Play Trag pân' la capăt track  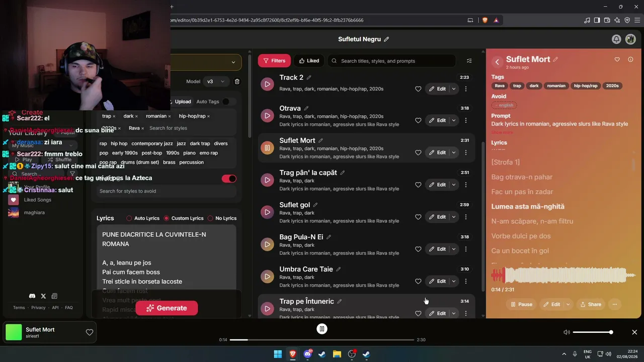[x=267, y=180]
